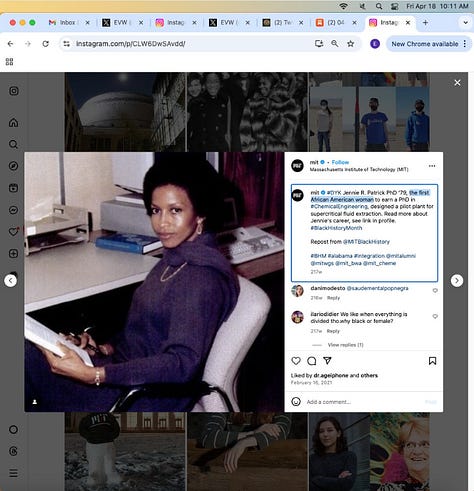Open MIT profile avatar in header
This screenshot has width=474, height=491.
click(297, 166)
